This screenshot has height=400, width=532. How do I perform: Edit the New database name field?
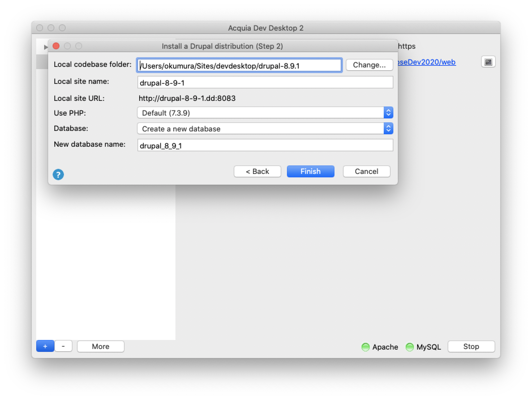[x=265, y=145]
